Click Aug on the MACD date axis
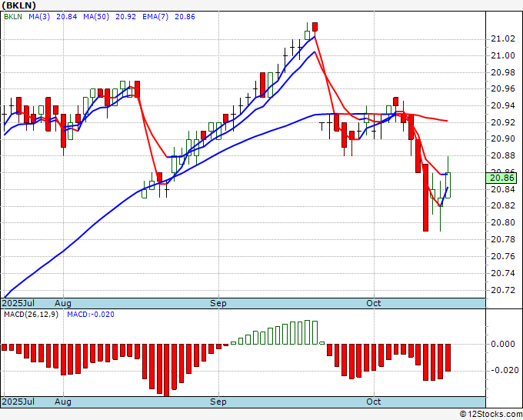Image resolution: width=523 pixels, height=420 pixels. click(63, 402)
